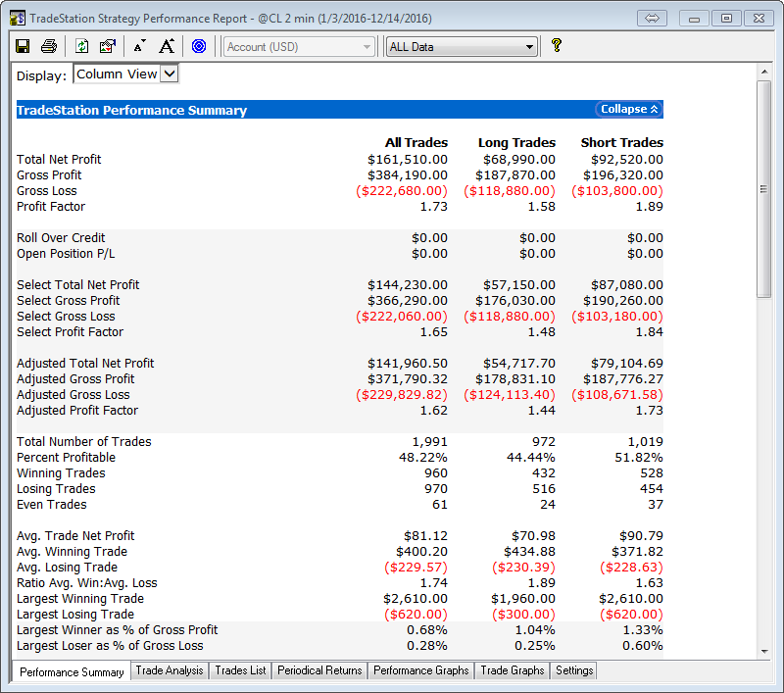Open the Account (USD) dropdown
The image size is (784, 693).
tap(299, 46)
